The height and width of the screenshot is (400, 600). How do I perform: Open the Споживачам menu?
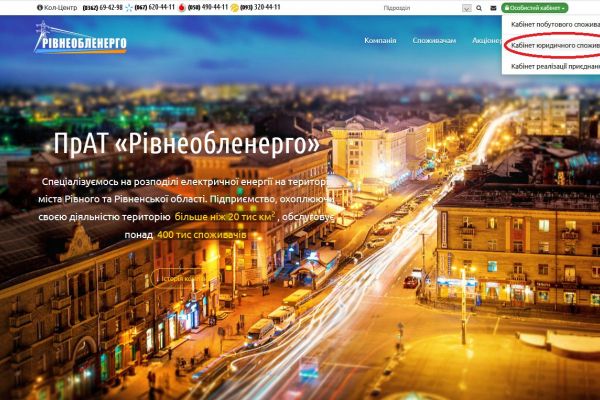click(435, 41)
